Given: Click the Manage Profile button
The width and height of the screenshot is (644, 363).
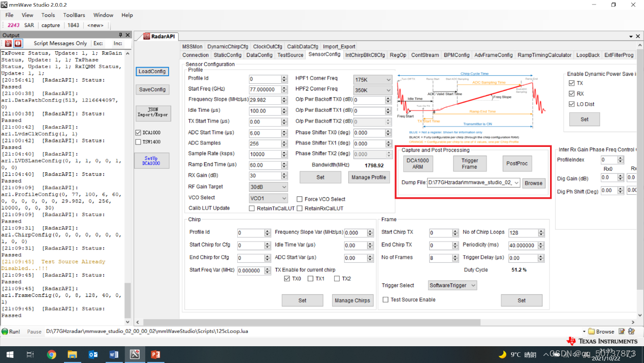Looking at the screenshot, I should [368, 177].
